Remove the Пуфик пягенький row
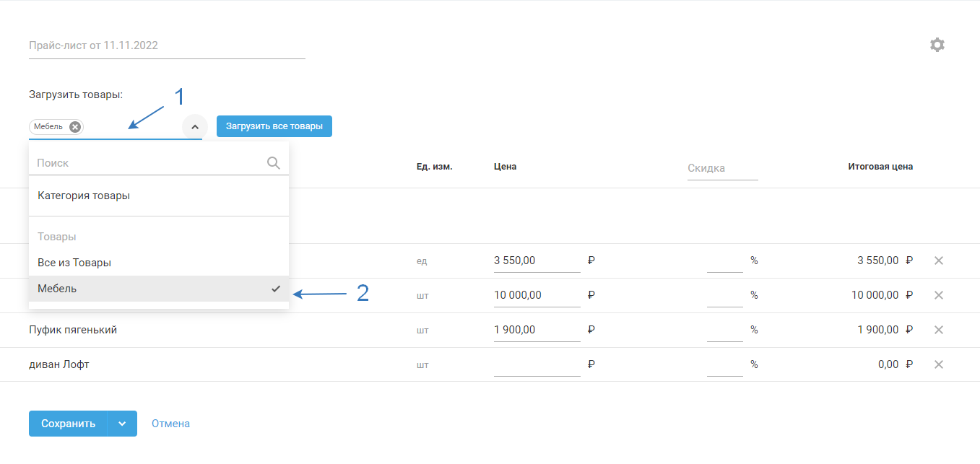The image size is (980, 464). click(x=939, y=330)
